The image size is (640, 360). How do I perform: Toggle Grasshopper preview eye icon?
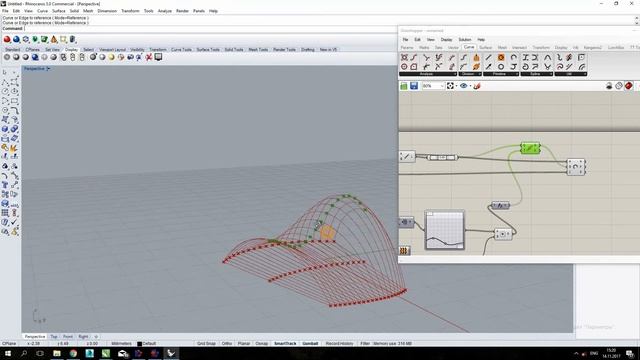[x=464, y=86]
